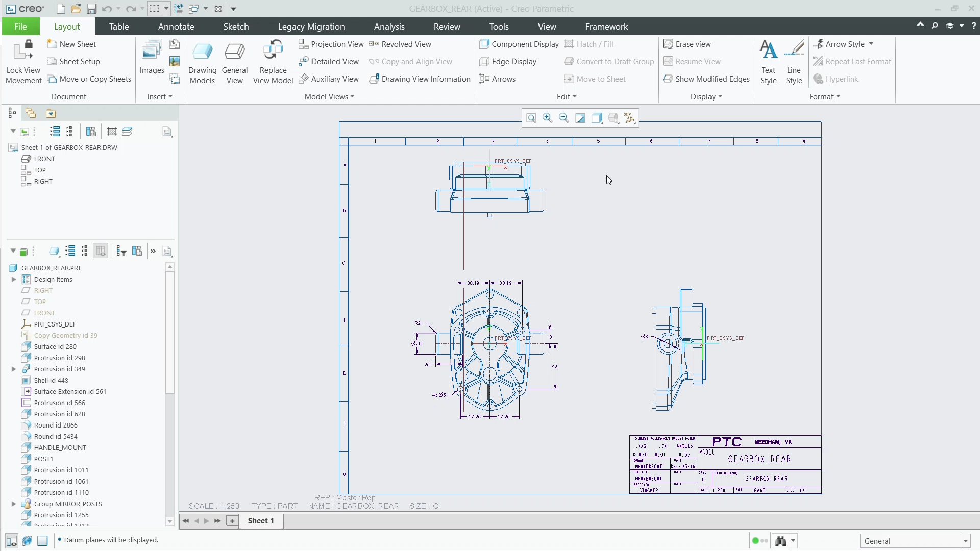The height and width of the screenshot is (551, 980).
Task: Open the Text Style tool
Action: click(768, 62)
